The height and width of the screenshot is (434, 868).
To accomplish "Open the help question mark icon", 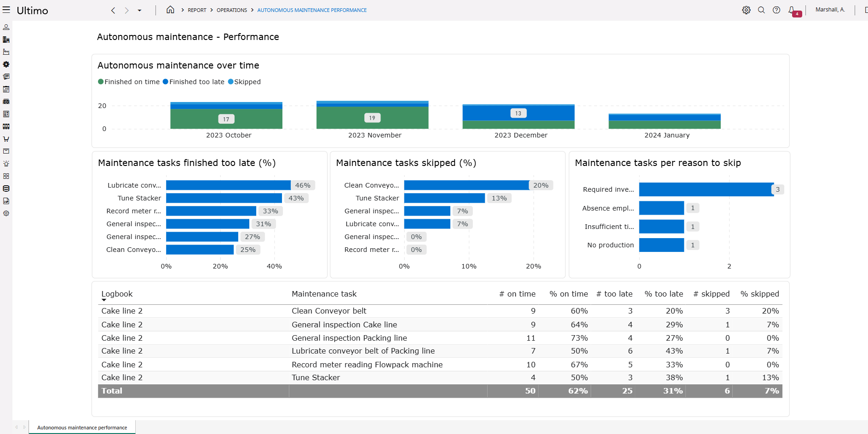I will (x=776, y=10).
